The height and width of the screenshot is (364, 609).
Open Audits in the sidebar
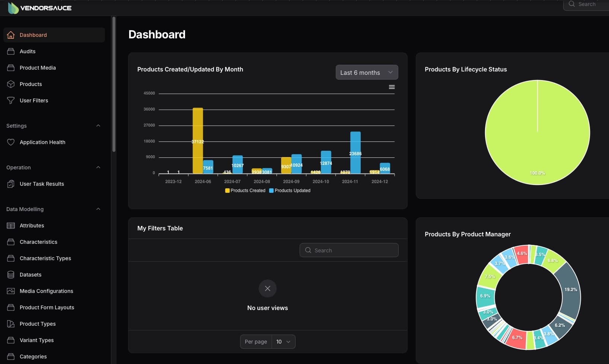pyautogui.click(x=28, y=51)
